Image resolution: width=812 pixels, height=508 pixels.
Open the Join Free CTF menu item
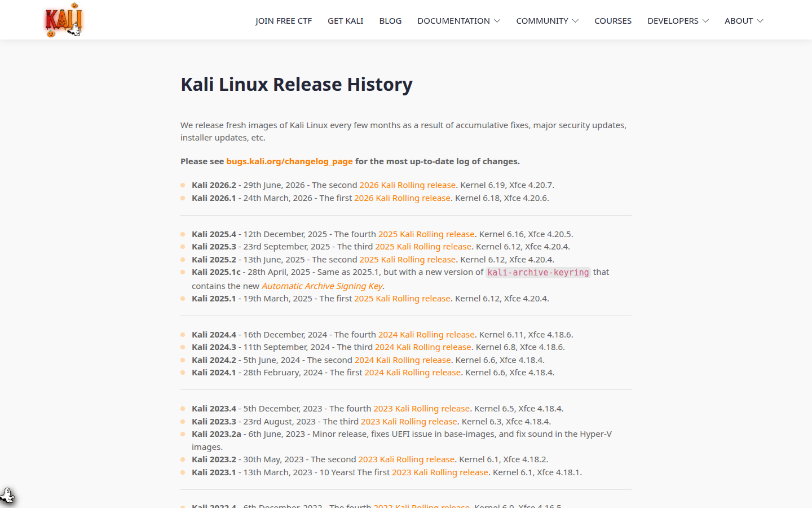click(284, 21)
